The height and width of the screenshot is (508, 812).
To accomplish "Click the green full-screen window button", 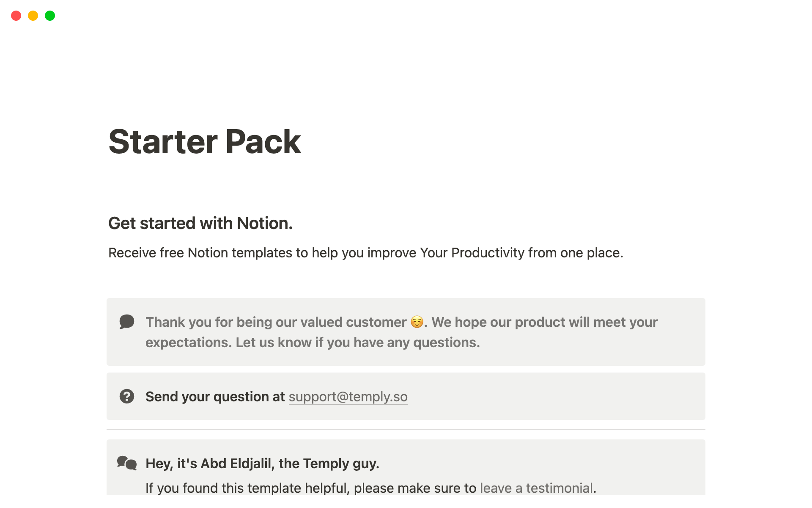I will tap(50, 16).
